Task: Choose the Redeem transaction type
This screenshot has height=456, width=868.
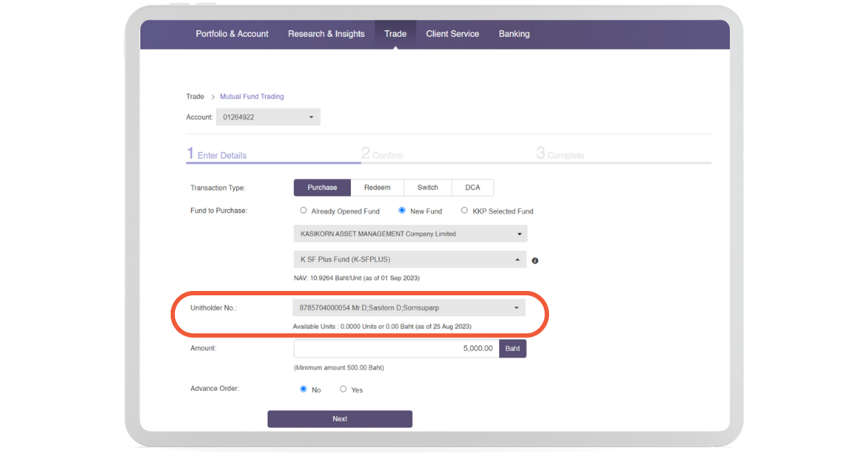Action: click(377, 187)
